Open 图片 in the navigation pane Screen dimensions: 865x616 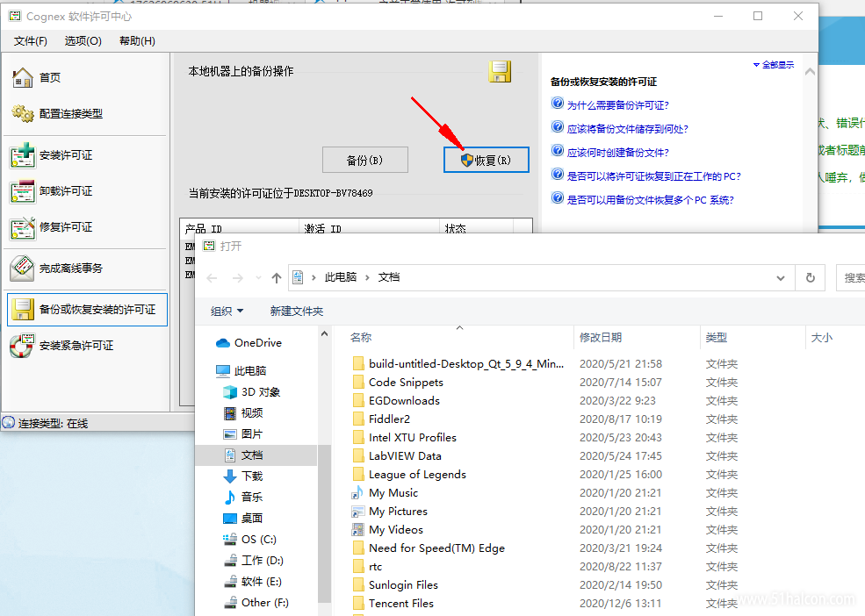point(242,434)
